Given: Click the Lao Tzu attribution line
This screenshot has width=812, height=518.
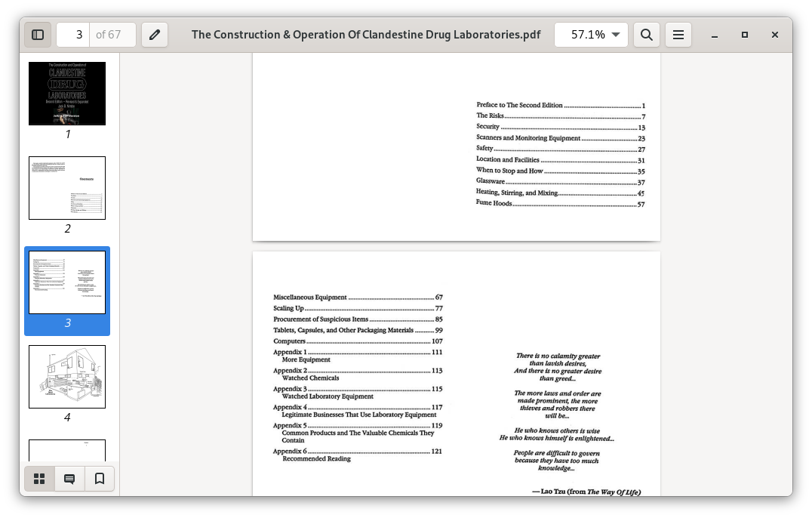Looking at the screenshot, I should [586, 492].
